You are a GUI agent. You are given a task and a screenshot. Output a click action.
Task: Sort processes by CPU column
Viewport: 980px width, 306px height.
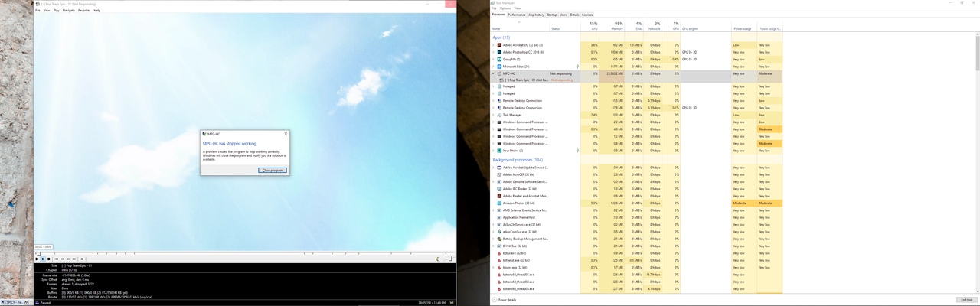click(x=590, y=26)
